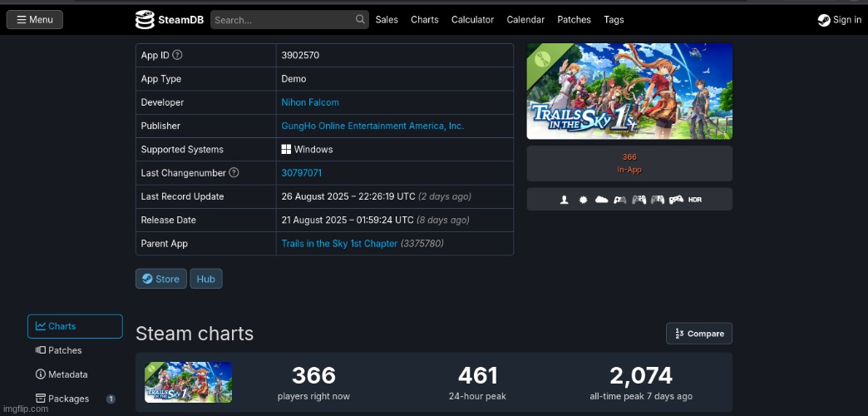868x416 pixels.
Task: Open the Hub button
Action: (206, 279)
